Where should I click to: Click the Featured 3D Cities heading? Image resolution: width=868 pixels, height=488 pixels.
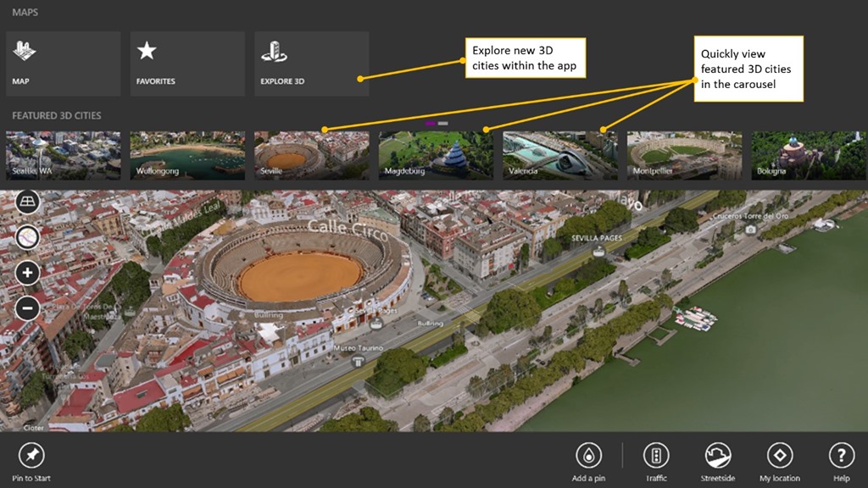click(57, 115)
